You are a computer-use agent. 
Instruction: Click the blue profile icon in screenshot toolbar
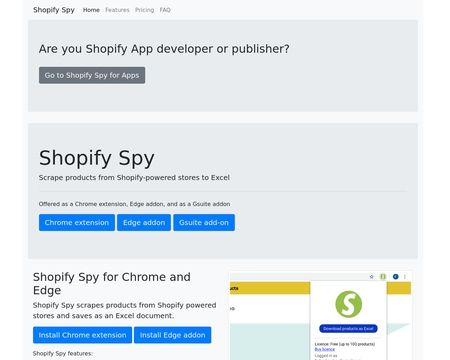(396, 277)
